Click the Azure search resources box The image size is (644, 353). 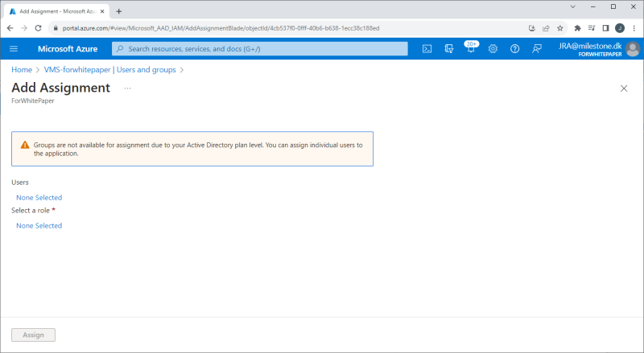(260, 49)
